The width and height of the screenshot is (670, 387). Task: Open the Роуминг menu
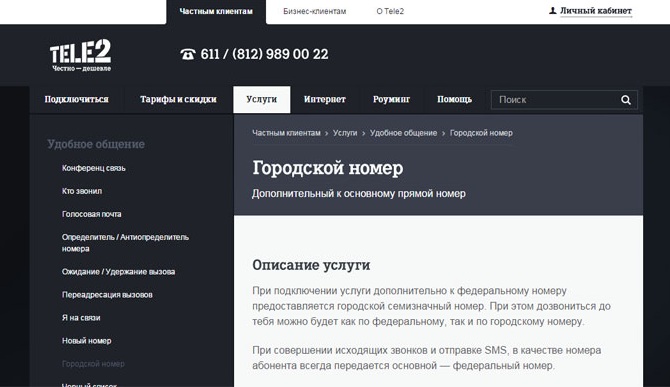pos(391,100)
